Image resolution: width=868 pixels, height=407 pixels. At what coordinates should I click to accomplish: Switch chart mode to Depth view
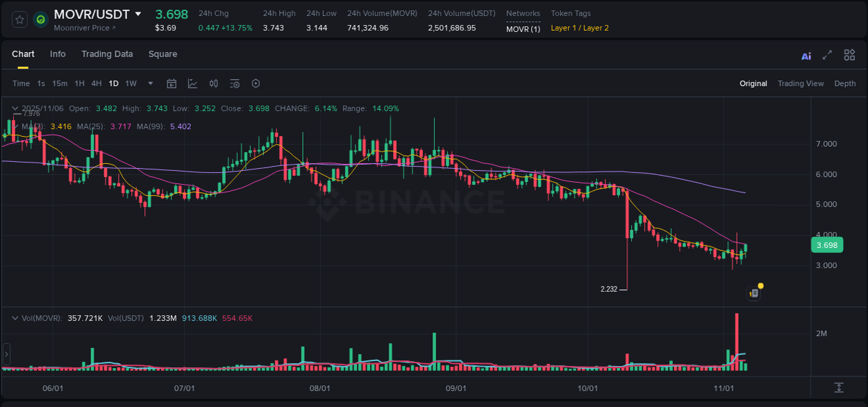[845, 83]
